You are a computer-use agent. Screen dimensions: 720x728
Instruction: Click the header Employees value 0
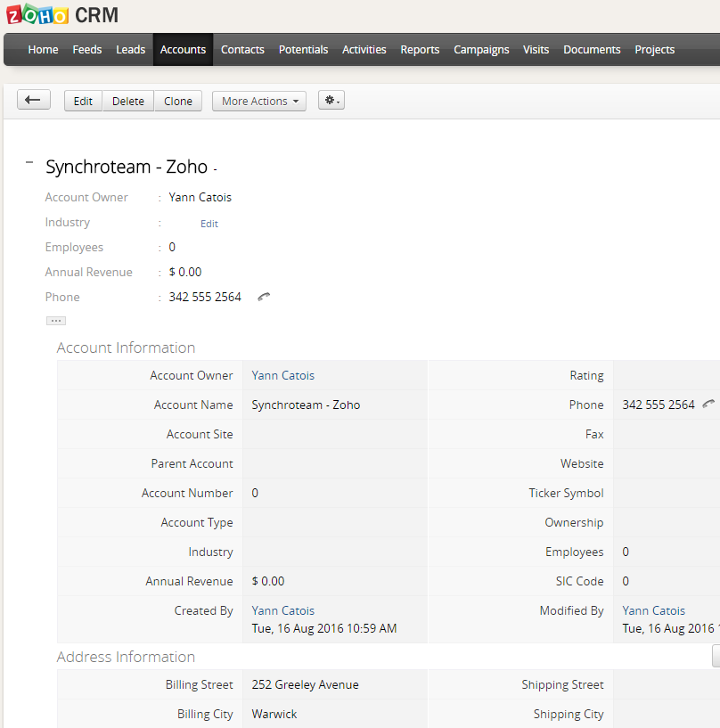tap(172, 247)
